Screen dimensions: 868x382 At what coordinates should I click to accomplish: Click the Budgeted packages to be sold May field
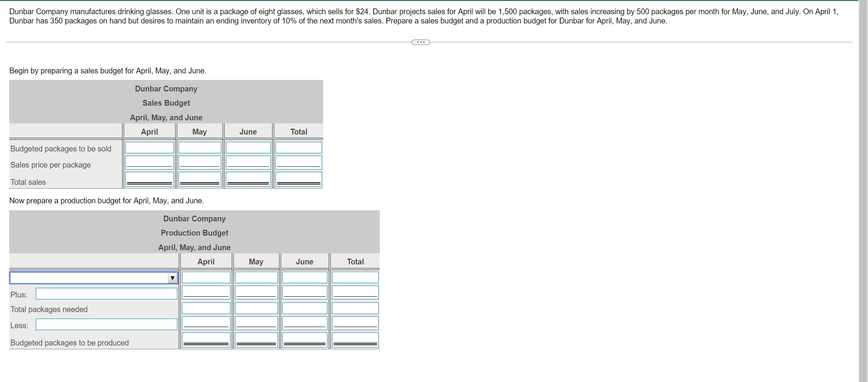point(199,147)
